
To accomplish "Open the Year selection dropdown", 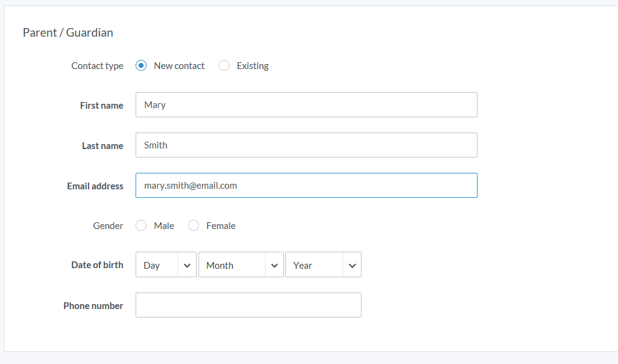I will 314,265.
